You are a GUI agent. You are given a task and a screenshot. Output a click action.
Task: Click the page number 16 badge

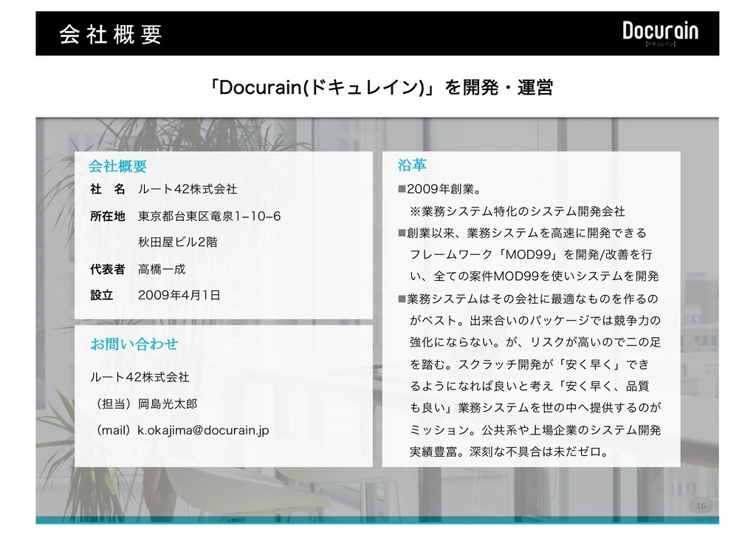(x=701, y=505)
